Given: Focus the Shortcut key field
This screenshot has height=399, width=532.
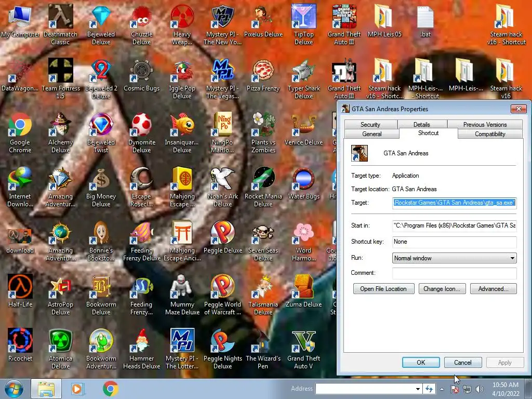Looking at the screenshot, I should [x=454, y=242].
